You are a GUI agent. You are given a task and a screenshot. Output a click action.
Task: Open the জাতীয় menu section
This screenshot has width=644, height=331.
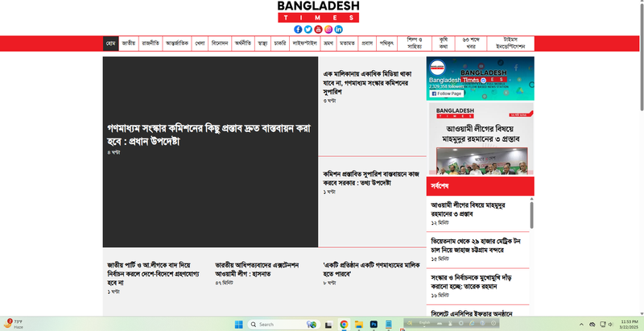point(129,43)
